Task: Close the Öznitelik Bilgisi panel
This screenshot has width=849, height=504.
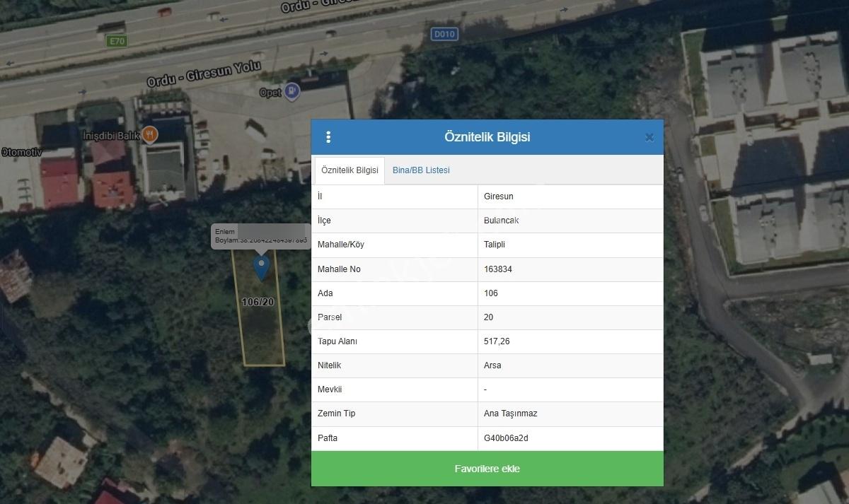Action: tap(649, 138)
